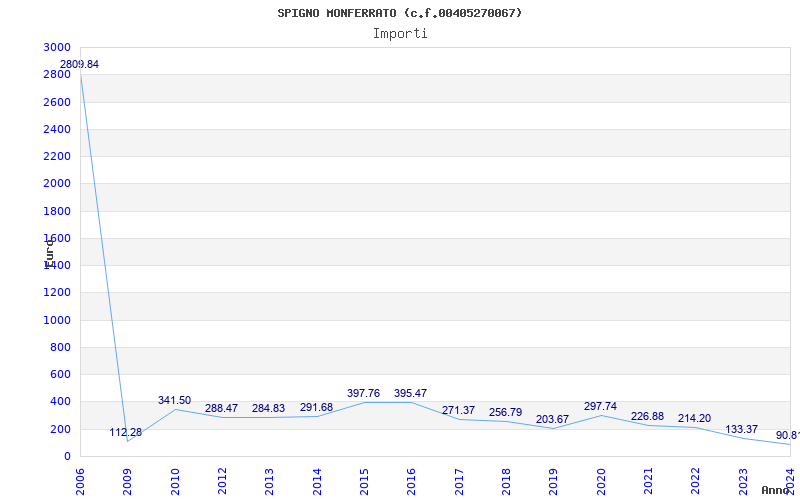Click the 2006 year axis label
The height and width of the screenshot is (500, 800).
pos(80,481)
